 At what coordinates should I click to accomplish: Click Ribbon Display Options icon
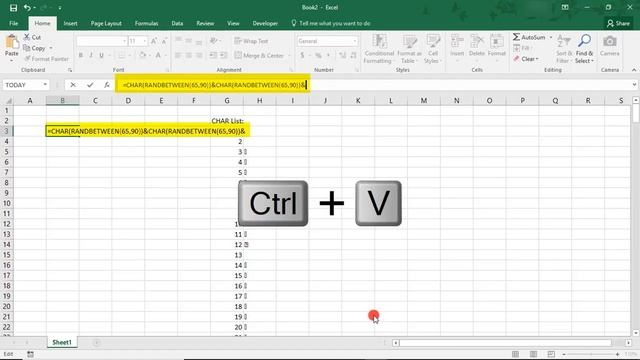click(565, 7)
